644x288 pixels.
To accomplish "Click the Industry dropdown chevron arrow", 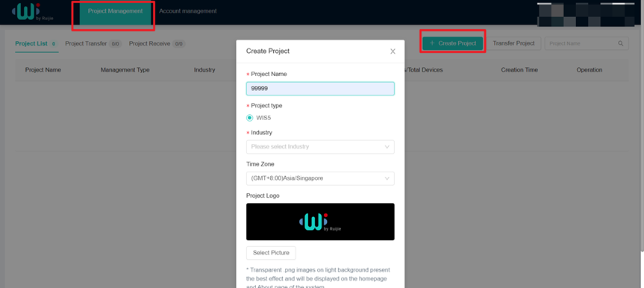I will [387, 147].
